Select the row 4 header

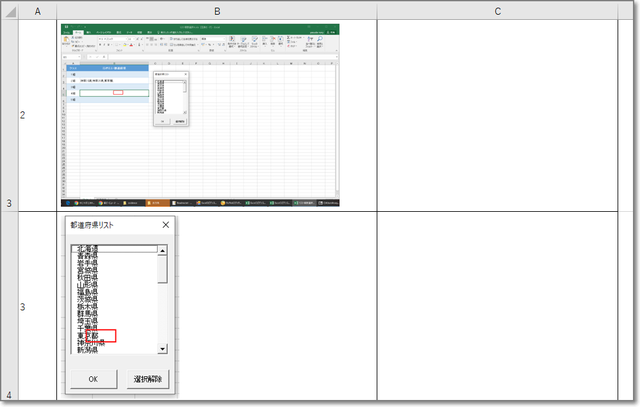pyautogui.click(x=9, y=396)
